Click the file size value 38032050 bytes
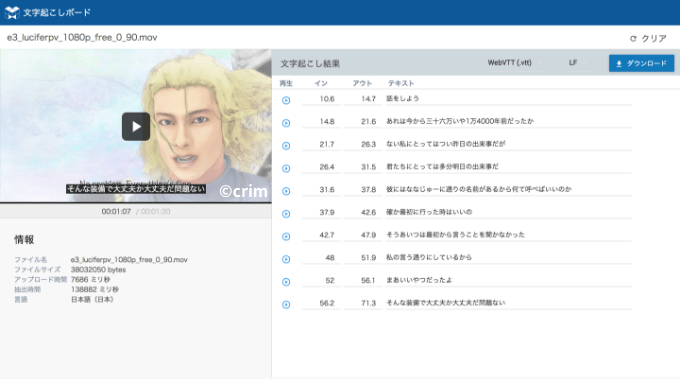680x380 pixels. (98, 270)
